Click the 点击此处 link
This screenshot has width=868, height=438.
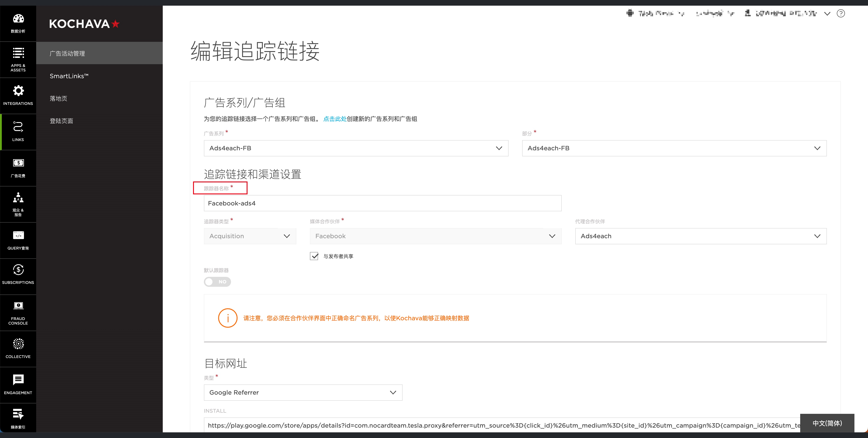(335, 119)
